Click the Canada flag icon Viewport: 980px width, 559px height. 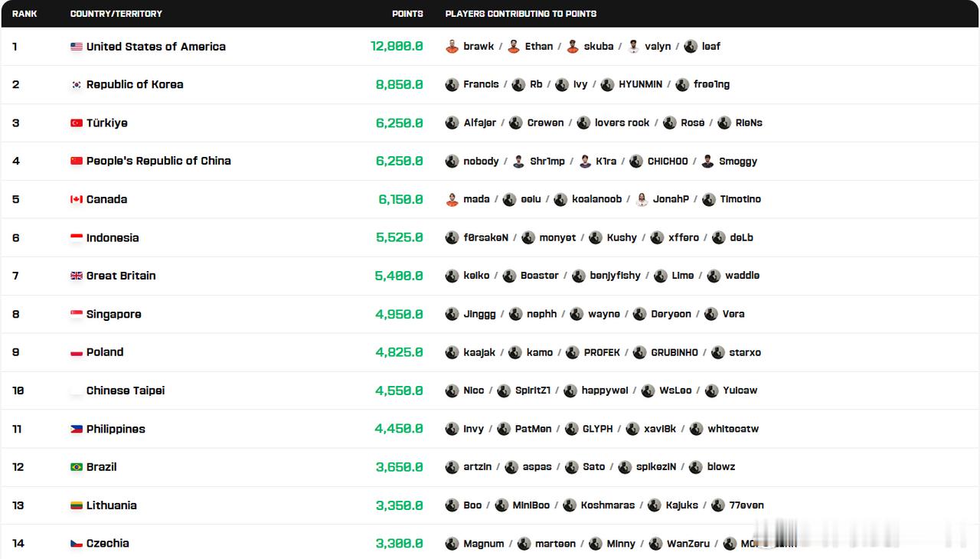(77, 199)
